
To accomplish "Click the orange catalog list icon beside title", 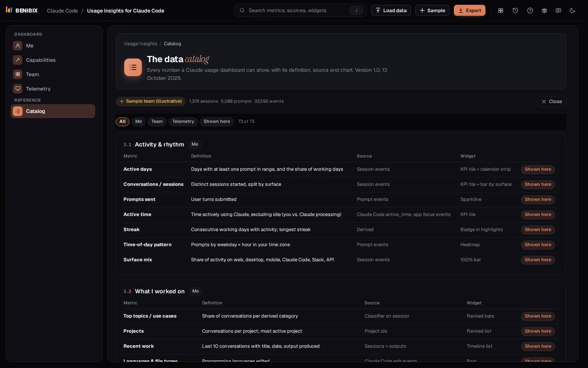I will coord(133,67).
